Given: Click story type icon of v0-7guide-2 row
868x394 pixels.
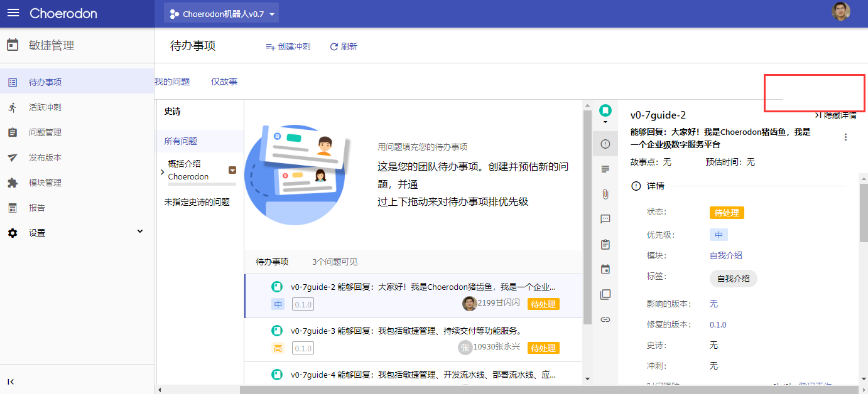Looking at the screenshot, I should point(276,287).
